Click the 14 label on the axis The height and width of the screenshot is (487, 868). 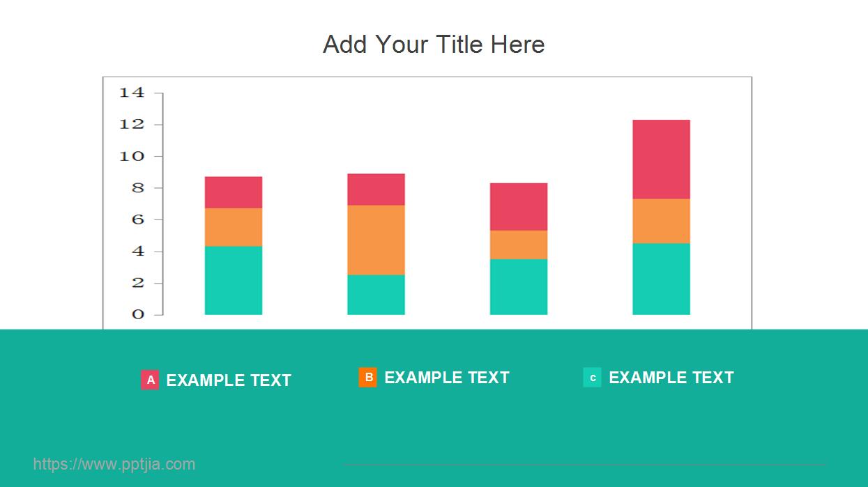pos(131,93)
